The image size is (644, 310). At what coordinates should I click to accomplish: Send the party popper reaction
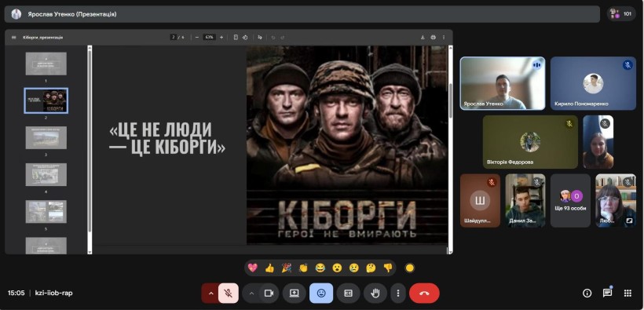tap(287, 268)
